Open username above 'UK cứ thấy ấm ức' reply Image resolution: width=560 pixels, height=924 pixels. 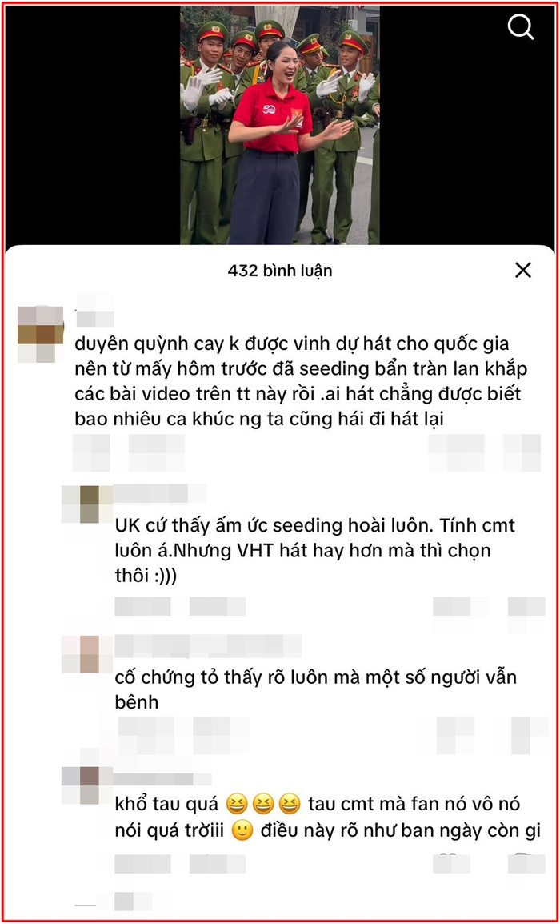[x=159, y=494]
